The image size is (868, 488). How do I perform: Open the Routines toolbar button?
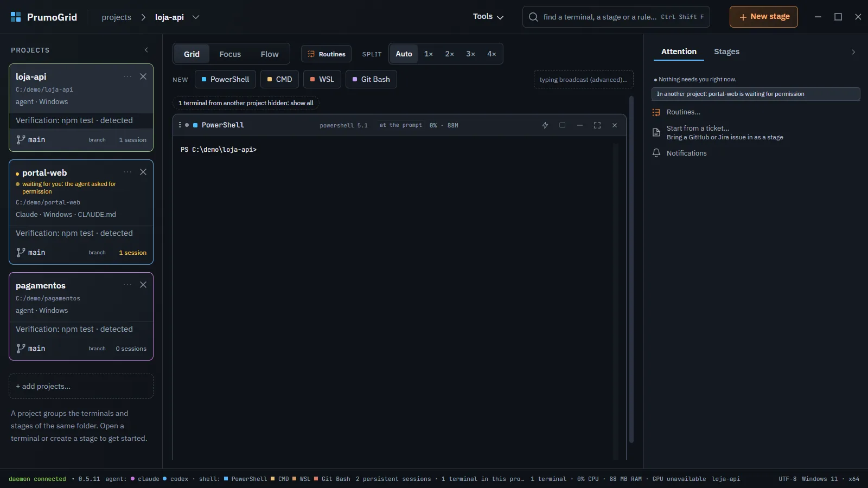pos(326,54)
